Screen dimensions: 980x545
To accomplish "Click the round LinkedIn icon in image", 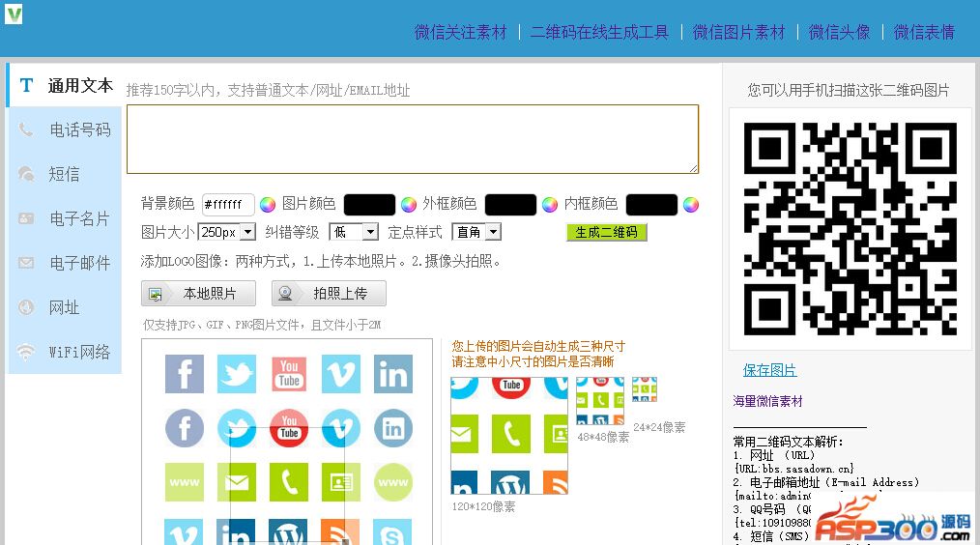I will pos(393,428).
